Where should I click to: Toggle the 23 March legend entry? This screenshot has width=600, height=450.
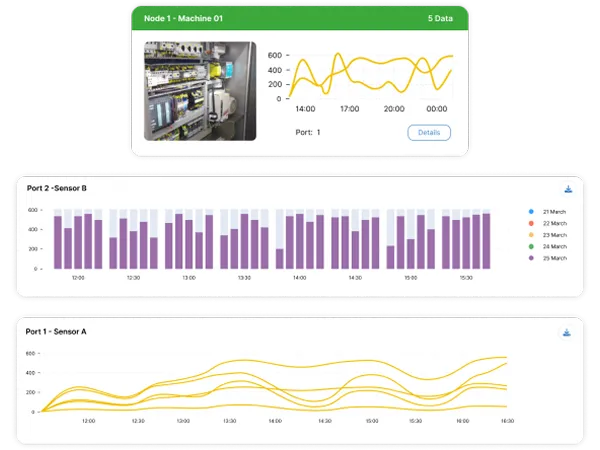(x=548, y=235)
